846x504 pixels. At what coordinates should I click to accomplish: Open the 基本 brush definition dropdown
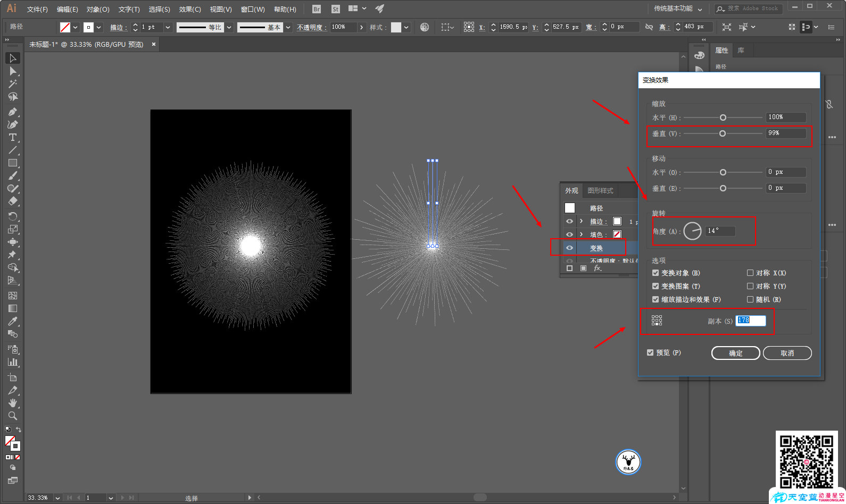click(288, 27)
